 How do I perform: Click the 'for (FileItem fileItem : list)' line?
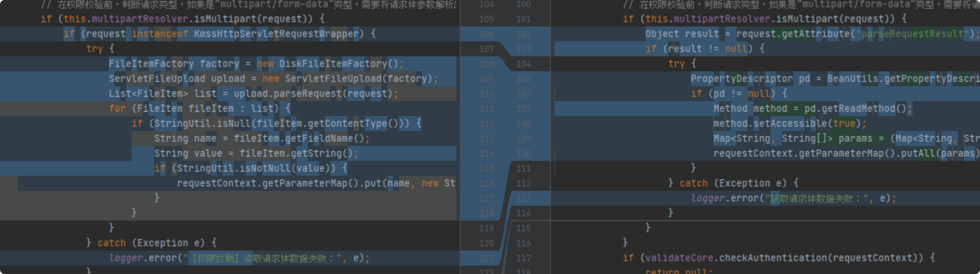[x=200, y=108]
